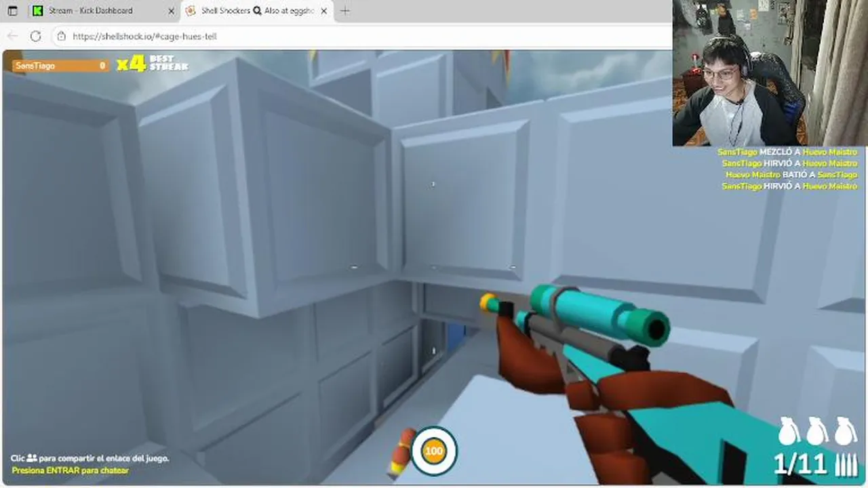Select the Shell Shockers browser tab
This screenshot has width=868, height=488.
point(258,11)
